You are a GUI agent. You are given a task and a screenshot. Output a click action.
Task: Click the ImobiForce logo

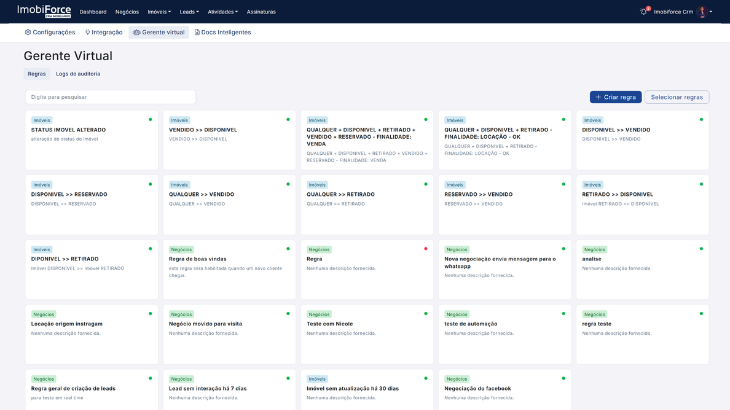click(x=44, y=11)
